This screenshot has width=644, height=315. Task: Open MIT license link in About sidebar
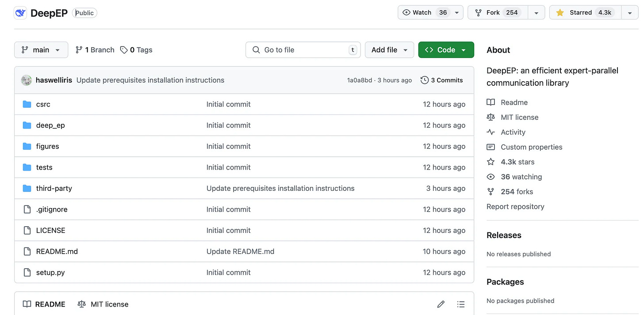[519, 117]
